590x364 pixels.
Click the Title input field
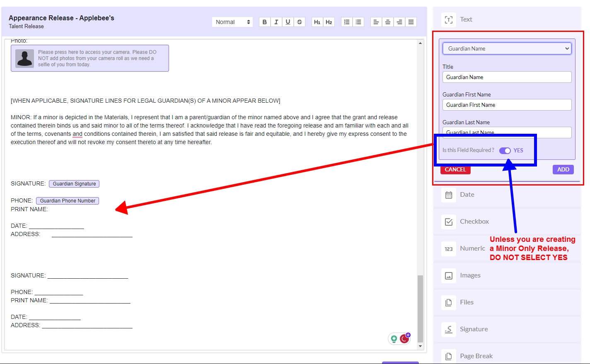coord(507,77)
